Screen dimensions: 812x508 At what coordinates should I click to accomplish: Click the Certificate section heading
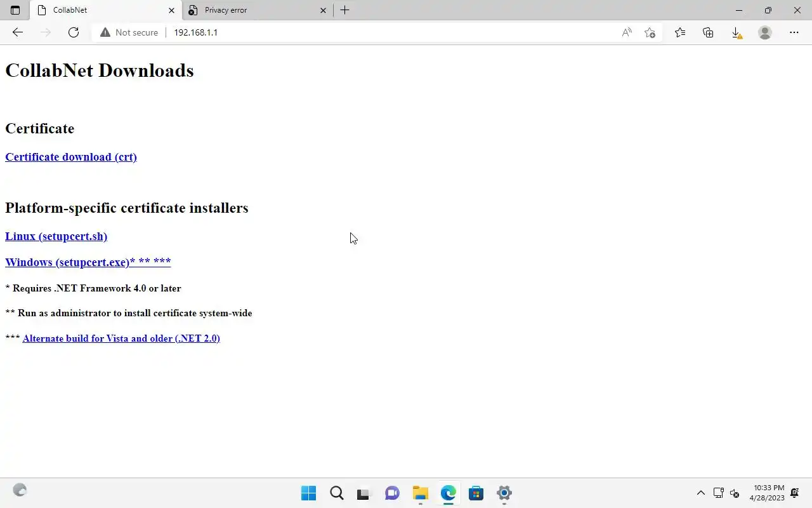coord(39,128)
